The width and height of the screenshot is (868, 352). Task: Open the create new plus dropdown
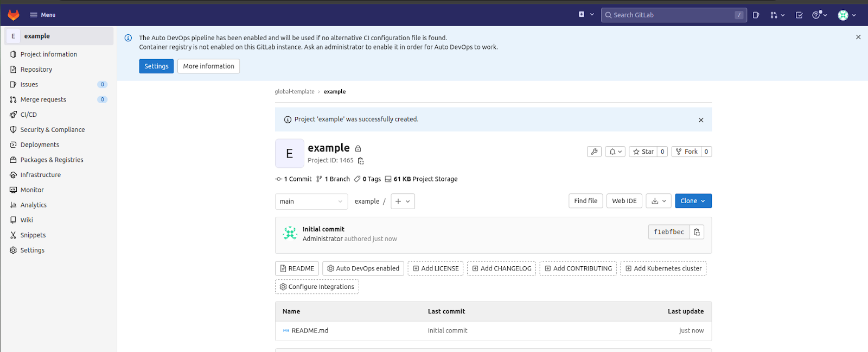tap(586, 15)
